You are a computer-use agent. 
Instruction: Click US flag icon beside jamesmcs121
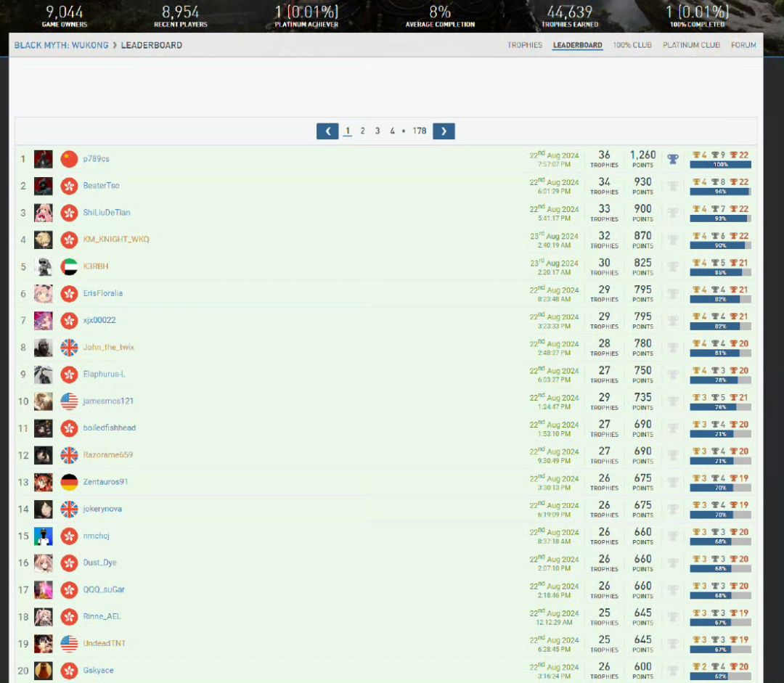[x=69, y=401]
